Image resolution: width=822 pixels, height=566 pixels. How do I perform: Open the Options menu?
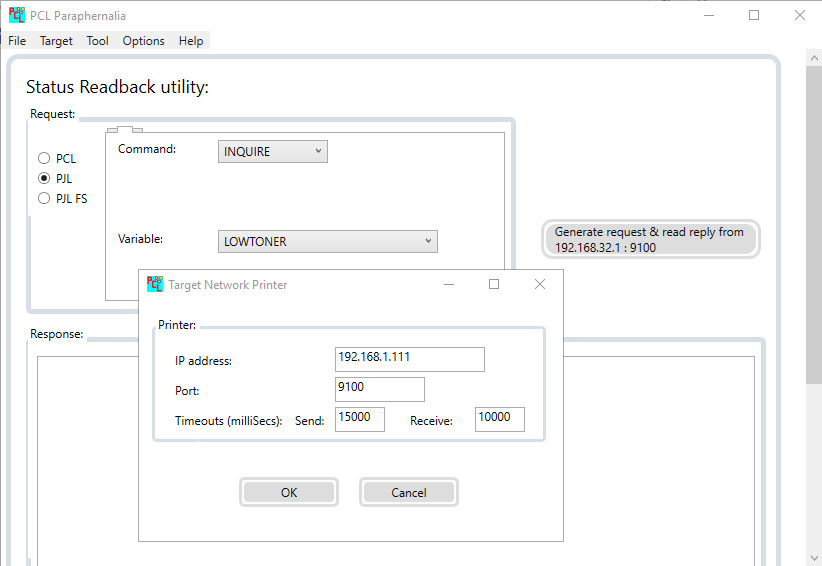point(143,41)
